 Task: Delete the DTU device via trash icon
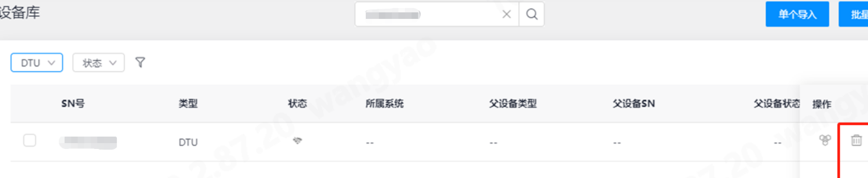pos(856,140)
